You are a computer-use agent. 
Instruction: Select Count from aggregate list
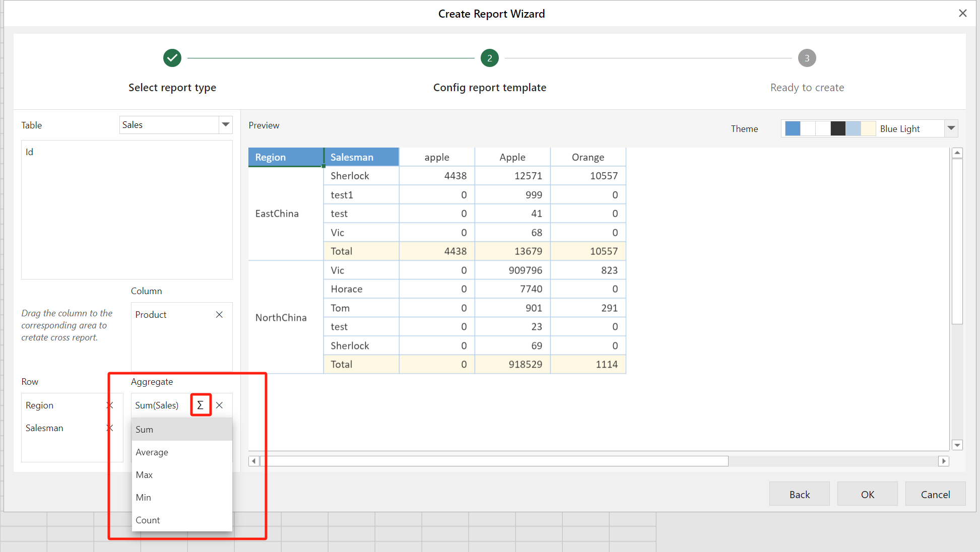pos(182,520)
